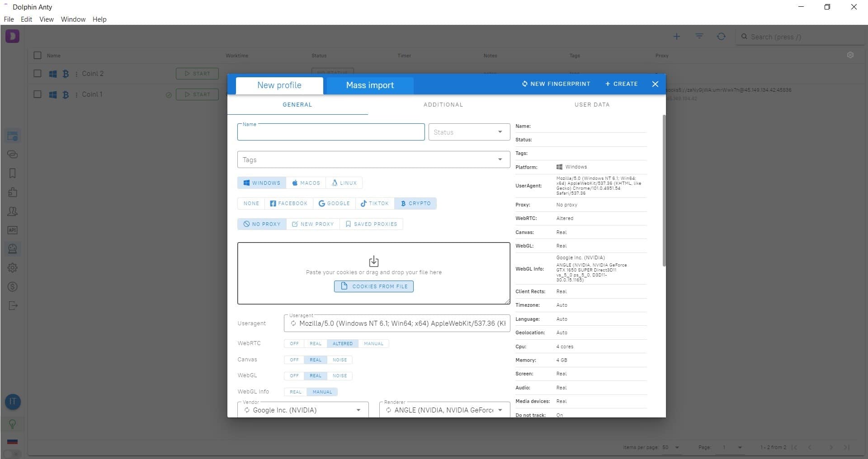Regenerate Renderer with its refresh icon

[x=388, y=410]
